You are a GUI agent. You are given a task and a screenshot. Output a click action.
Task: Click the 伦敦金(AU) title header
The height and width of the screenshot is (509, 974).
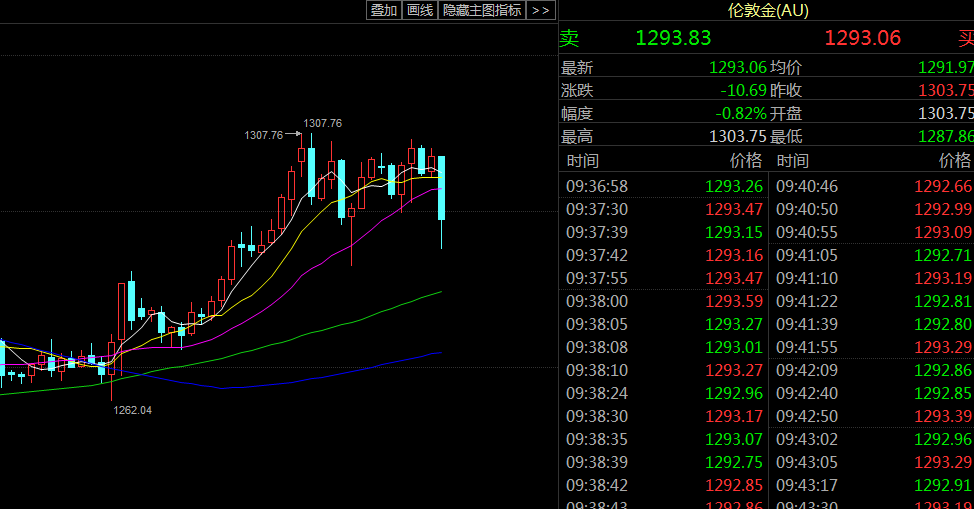[x=768, y=10]
